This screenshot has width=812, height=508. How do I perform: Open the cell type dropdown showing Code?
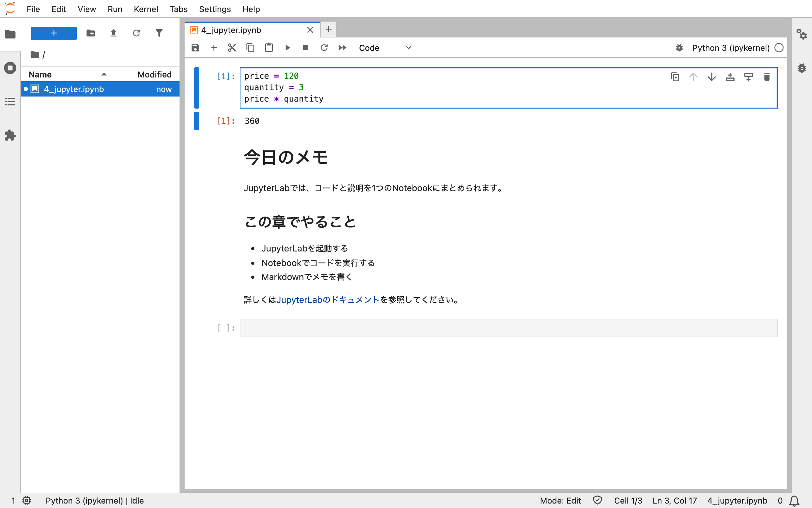[x=385, y=48]
